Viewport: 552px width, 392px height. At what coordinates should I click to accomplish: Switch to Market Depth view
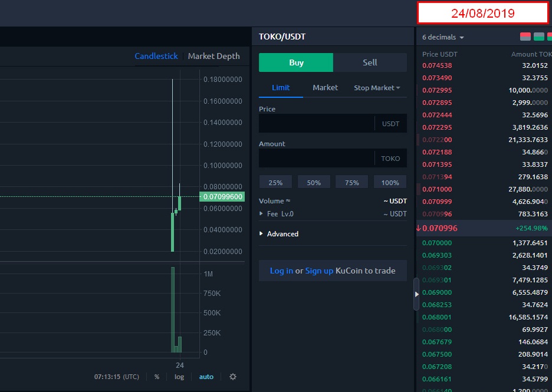click(213, 56)
